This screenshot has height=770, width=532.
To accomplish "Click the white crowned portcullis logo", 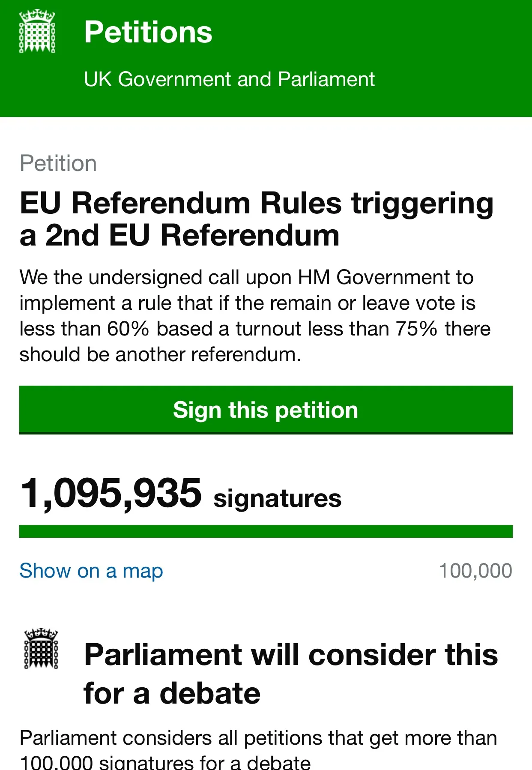I will pyautogui.click(x=37, y=31).
